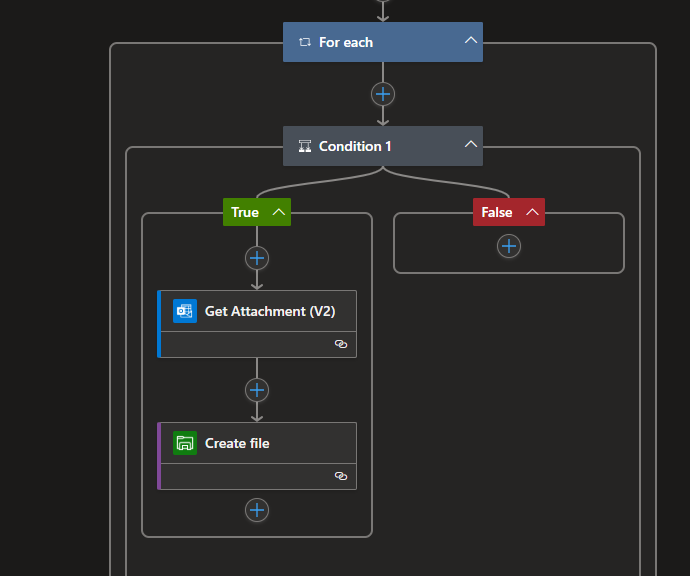Click the file system icon on Create file
690x576 pixels.
(x=185, y=443)
